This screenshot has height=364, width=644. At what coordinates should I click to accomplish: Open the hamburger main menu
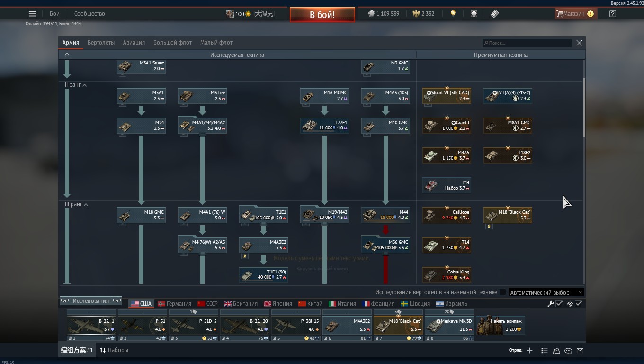[32, 14]
